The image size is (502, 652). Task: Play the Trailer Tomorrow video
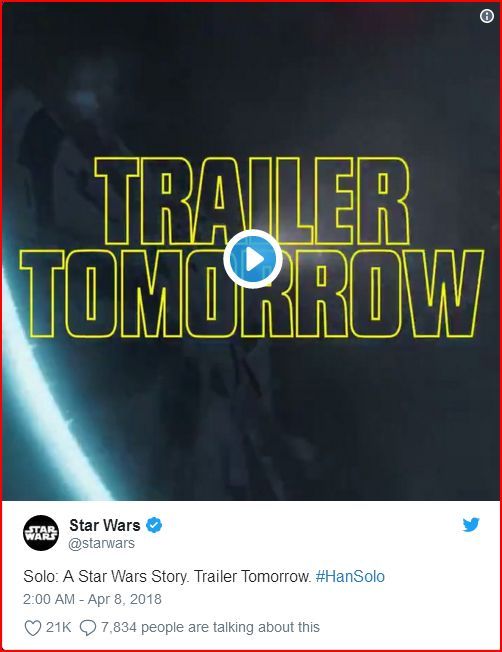[x=253, y=259]
